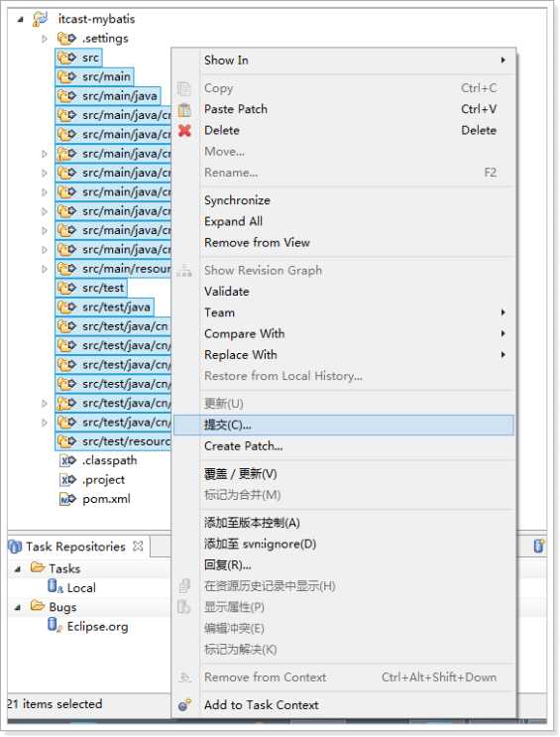This screenshot has width=560, height=737.
Task: Click the src/test folder icon
Action: tap(66, 288)
